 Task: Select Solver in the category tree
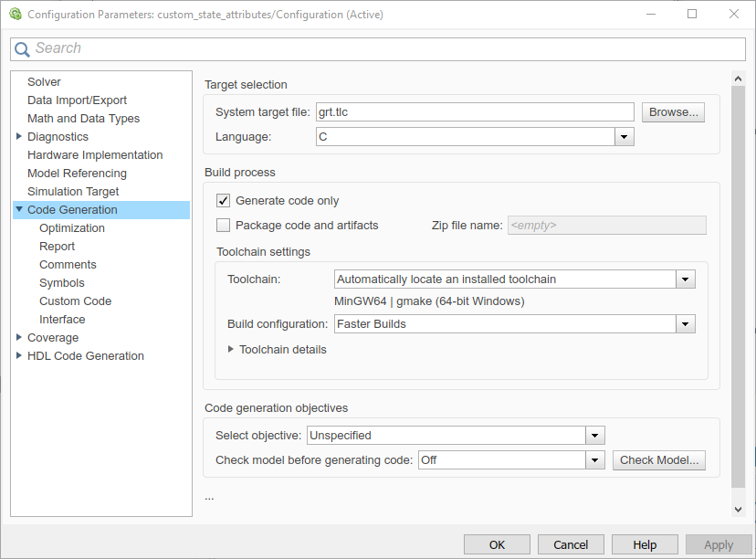click(x=44, y=82)
